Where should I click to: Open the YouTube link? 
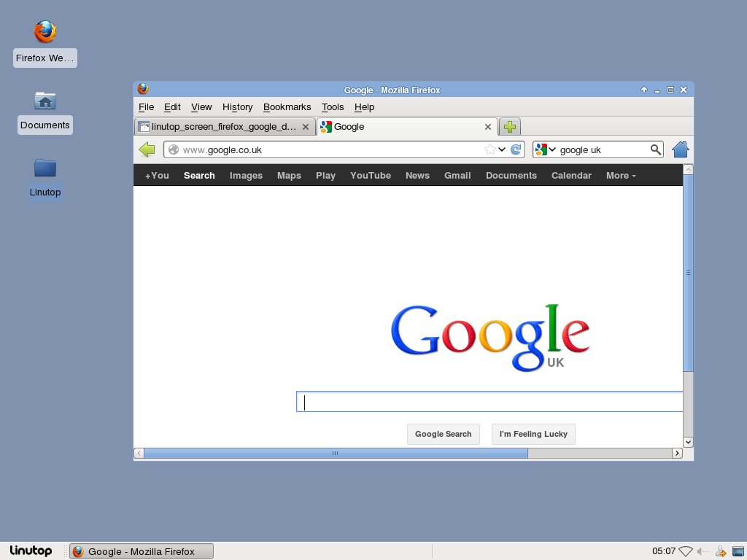(x=371, y=176)
